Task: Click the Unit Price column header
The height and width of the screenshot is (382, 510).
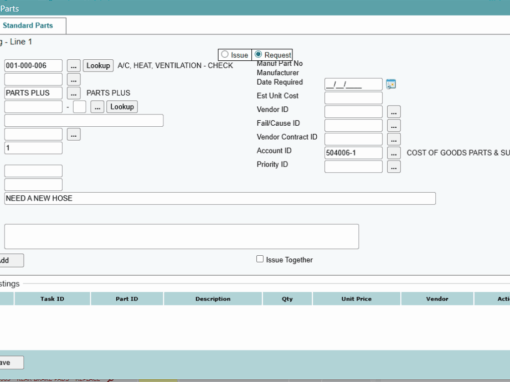Action: tap(356, 299)
